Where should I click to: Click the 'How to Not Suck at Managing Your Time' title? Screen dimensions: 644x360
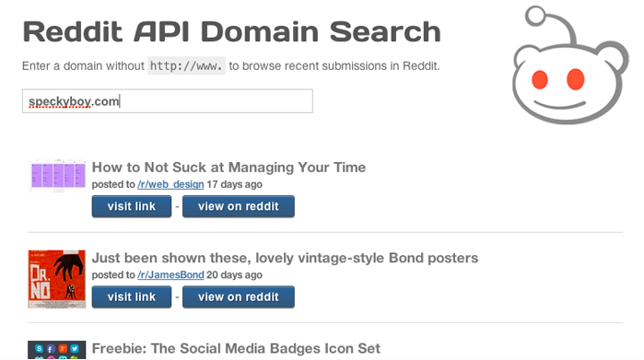click(228, 167)
